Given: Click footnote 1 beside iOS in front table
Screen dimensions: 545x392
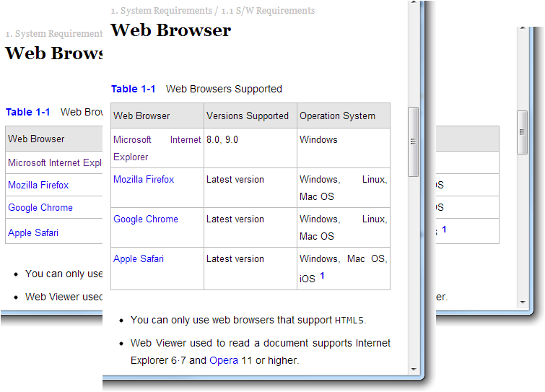Looking at the screenshot, I should point(322,276).
